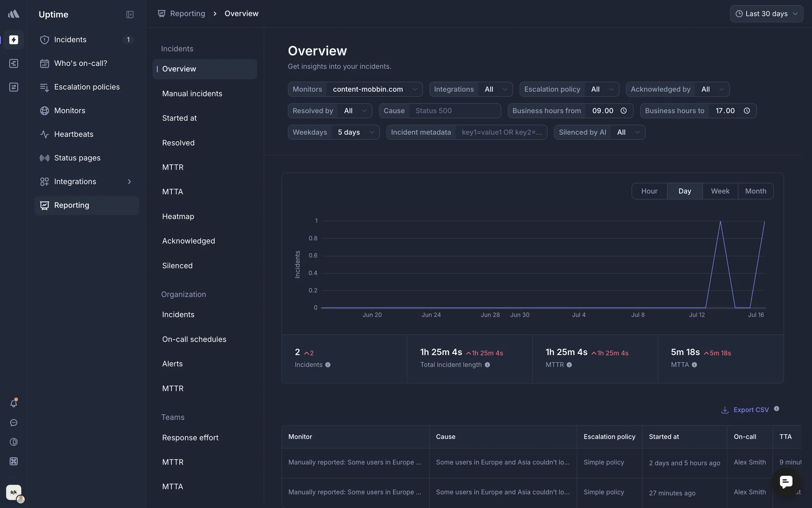
Task: Click the lightning bolt Uptime icon
Action: [14, 40]
